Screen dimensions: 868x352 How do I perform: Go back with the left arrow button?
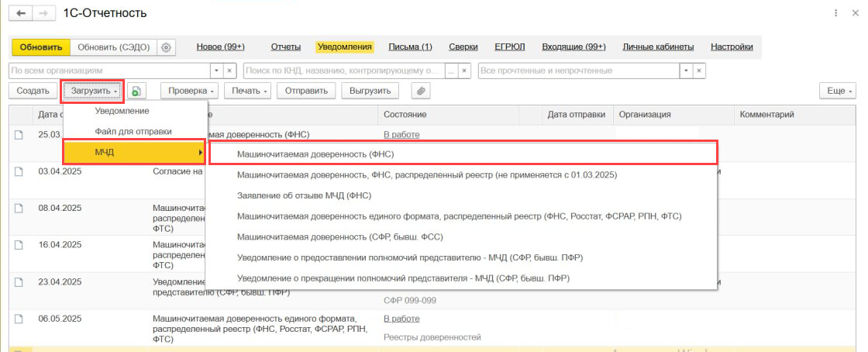pyautogui.click(x=22, y=13)
